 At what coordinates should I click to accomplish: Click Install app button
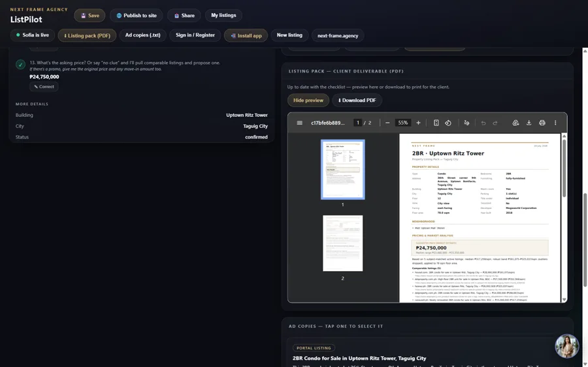246,36
